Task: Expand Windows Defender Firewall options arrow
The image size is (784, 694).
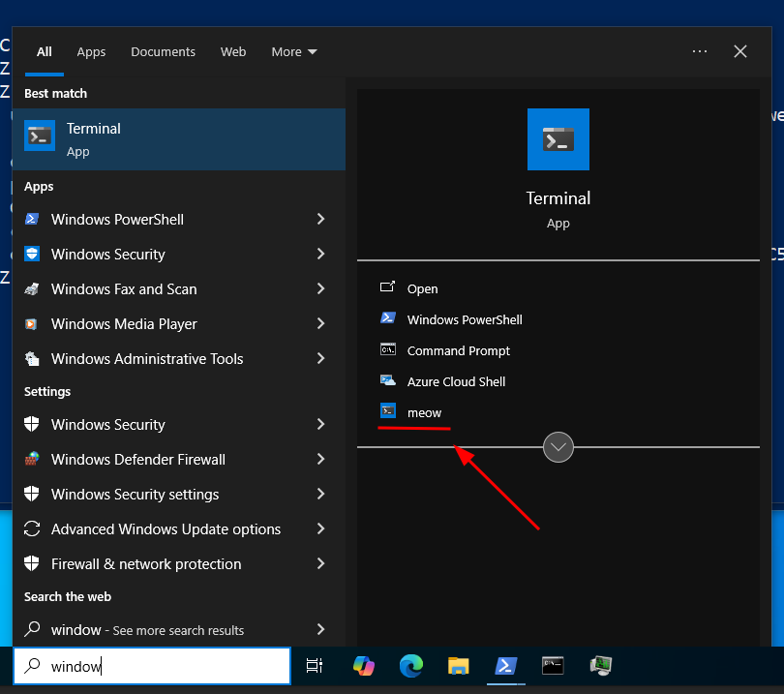Action: pos(321,459)
